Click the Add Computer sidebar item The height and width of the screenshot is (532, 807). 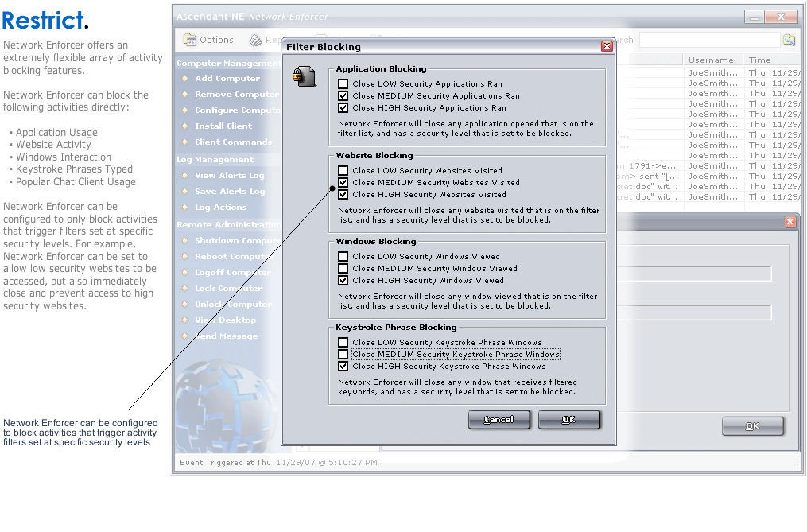227,79
